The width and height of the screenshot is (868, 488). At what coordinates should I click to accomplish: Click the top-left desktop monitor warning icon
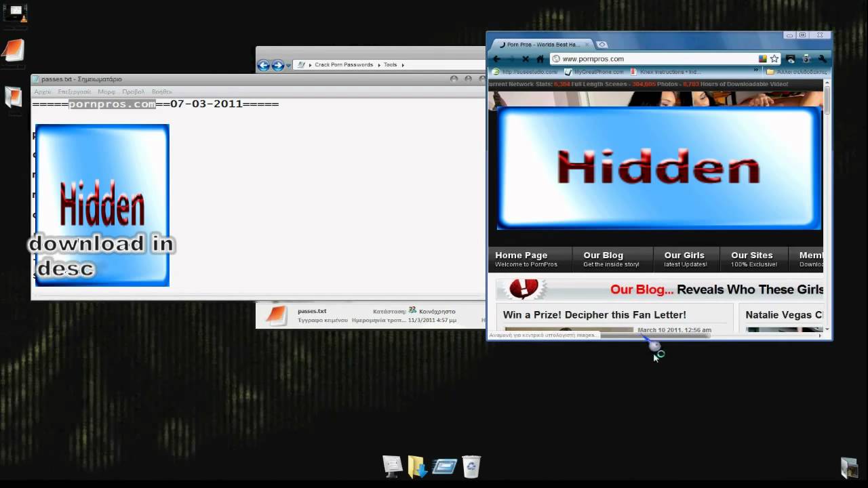[15, 14]
